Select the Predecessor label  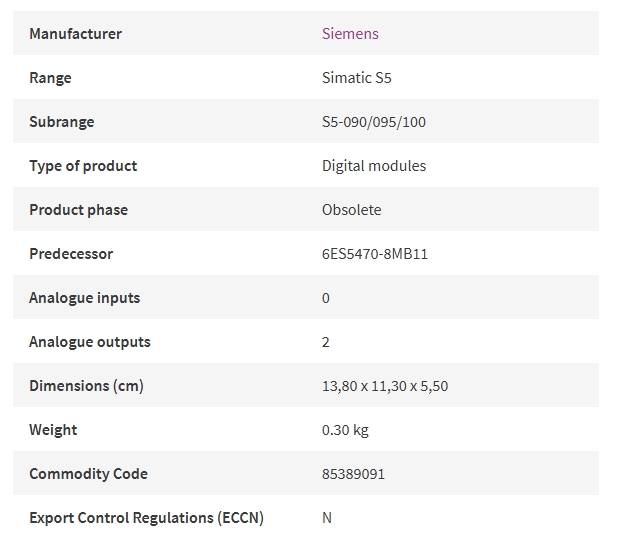[71, 254]
